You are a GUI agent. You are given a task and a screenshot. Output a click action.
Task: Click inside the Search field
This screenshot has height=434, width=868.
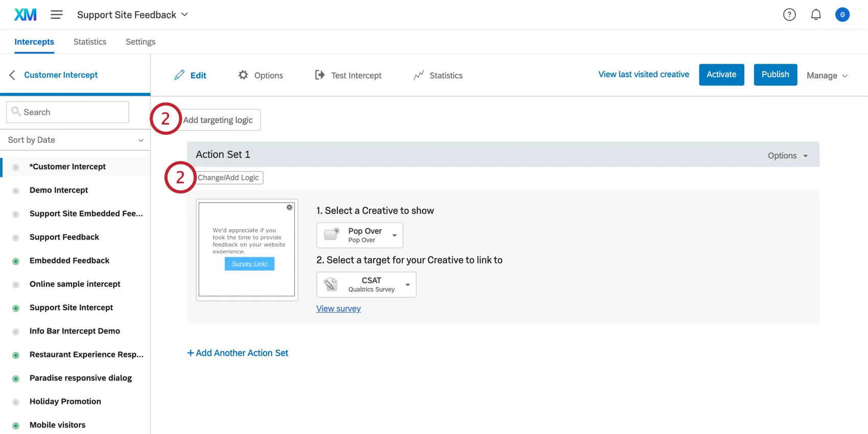pyautogui.click(x=67, y=112)
